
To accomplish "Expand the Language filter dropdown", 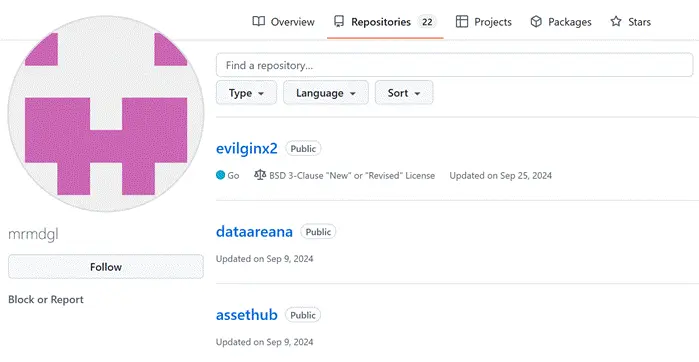I will click(326, 93).
